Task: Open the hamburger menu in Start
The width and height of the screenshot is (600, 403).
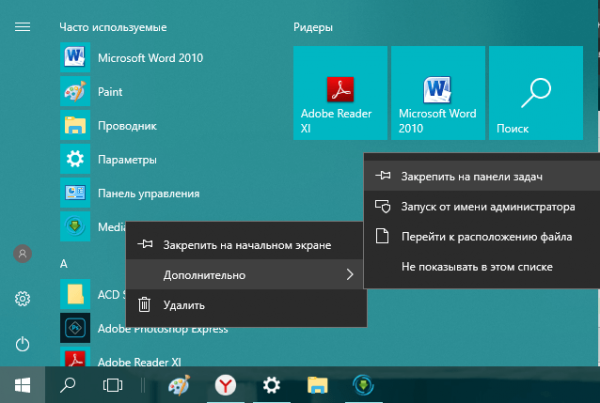Action: coord(22,27)
